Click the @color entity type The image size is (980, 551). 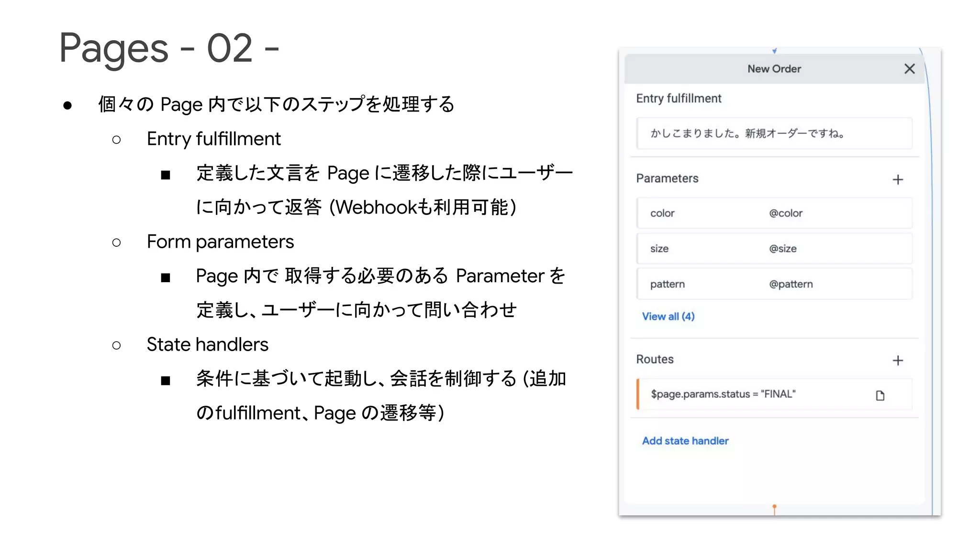coord(786,213)
